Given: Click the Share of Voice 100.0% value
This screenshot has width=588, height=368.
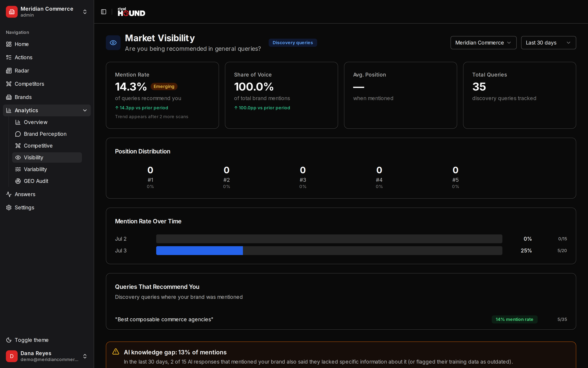Looking at the screenshot, I should click(x=254, y=87).
